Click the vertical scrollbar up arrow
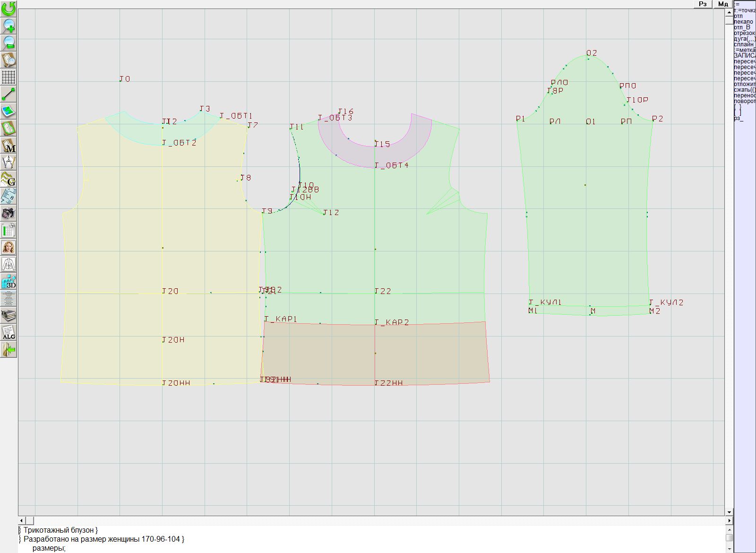The image size is (756, 553). 729,13
